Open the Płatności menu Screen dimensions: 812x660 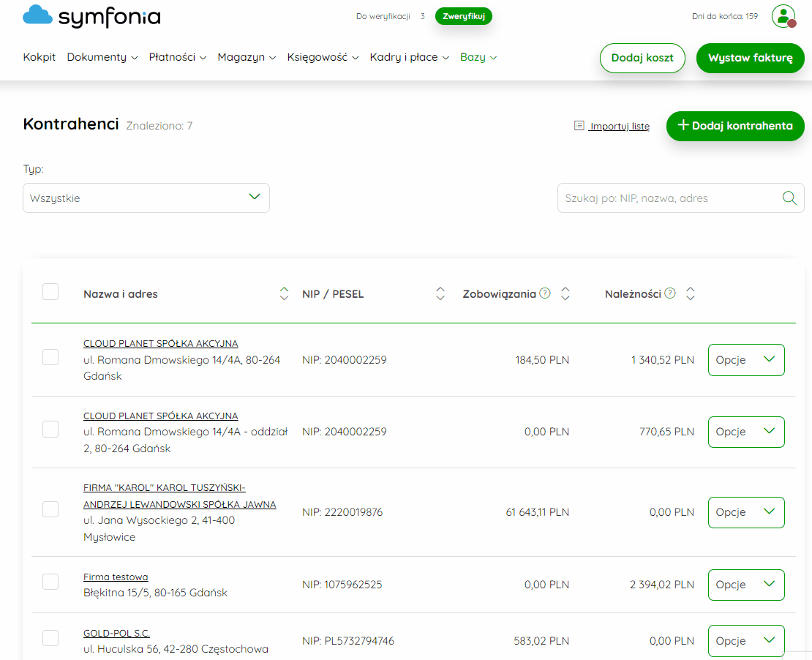(x=178, y=57)
